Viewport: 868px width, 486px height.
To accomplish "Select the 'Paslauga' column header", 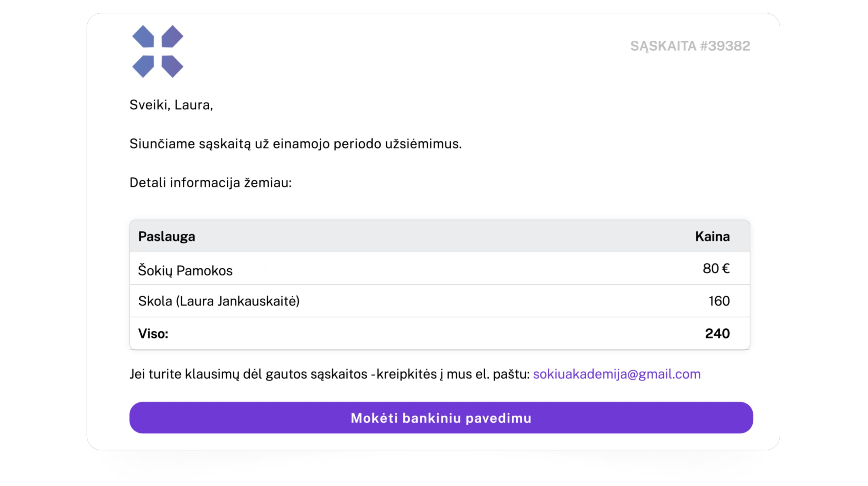I will click(166, 236).
